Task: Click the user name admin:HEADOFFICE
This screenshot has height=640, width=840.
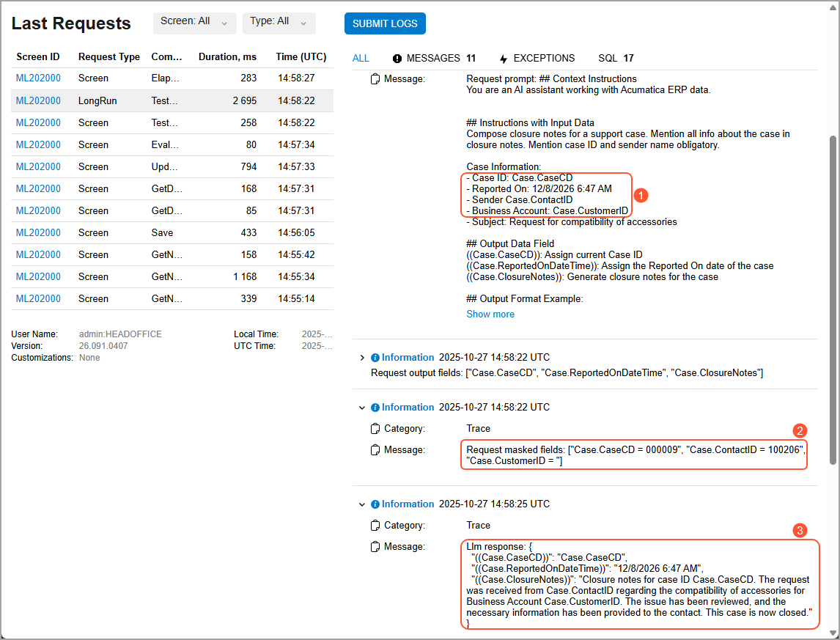Action: [120, 334]
